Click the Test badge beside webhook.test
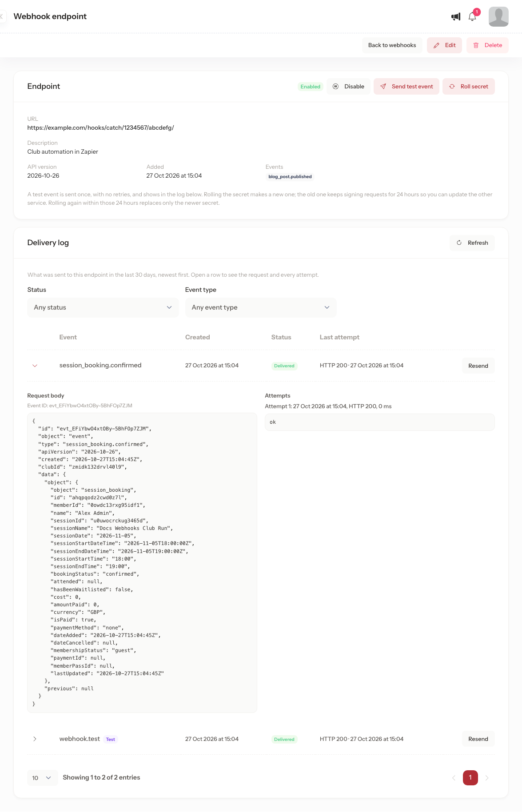The height and width of the screenshot is (812, 522). [111, 740]
